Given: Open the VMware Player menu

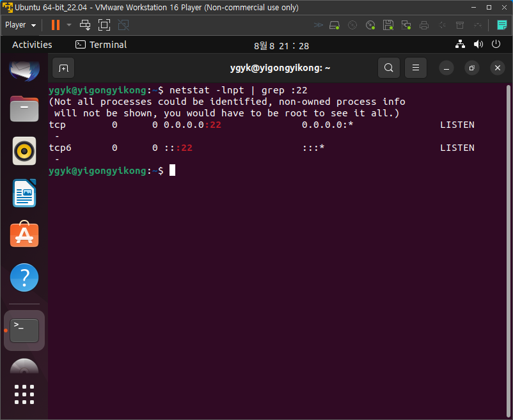Looking at the screenshot, I should coord(20,25).
